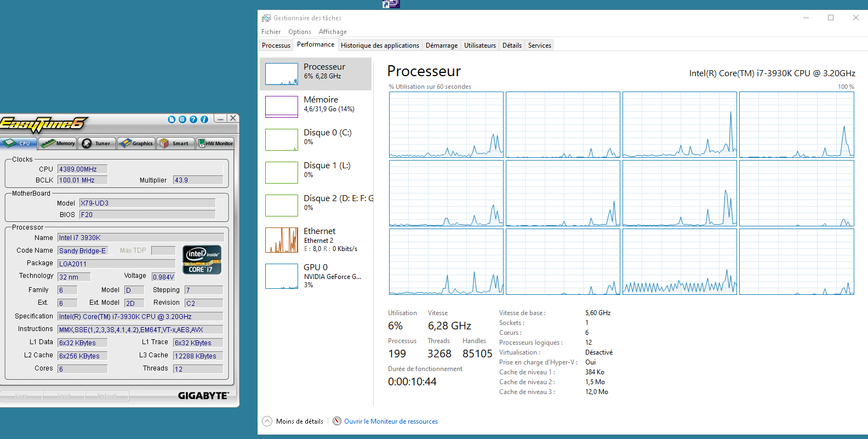Click the Multiplier field showing 43.9

[x=198, y=180]
